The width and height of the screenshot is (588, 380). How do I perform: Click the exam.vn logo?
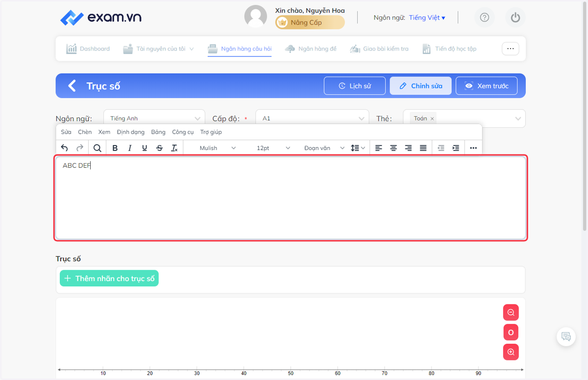pyautogui.click(x=100, y=18)
